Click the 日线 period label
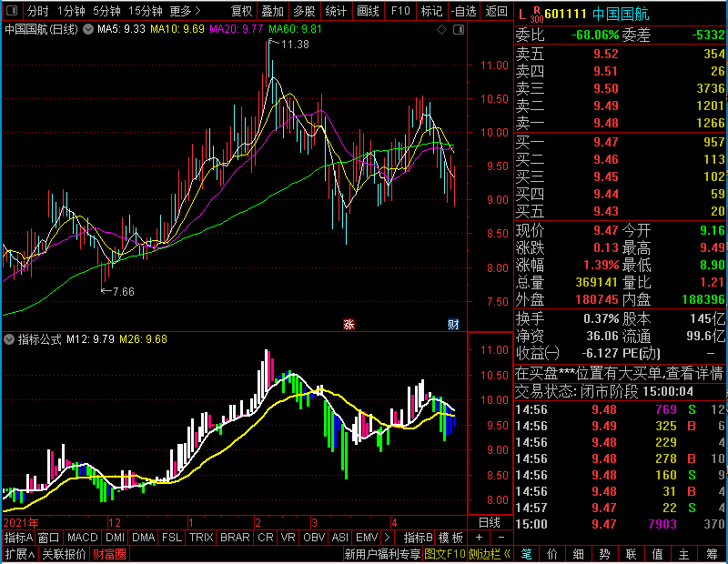Image resolution: width=728 pixels, height=564 pixels. click(490, 523)
